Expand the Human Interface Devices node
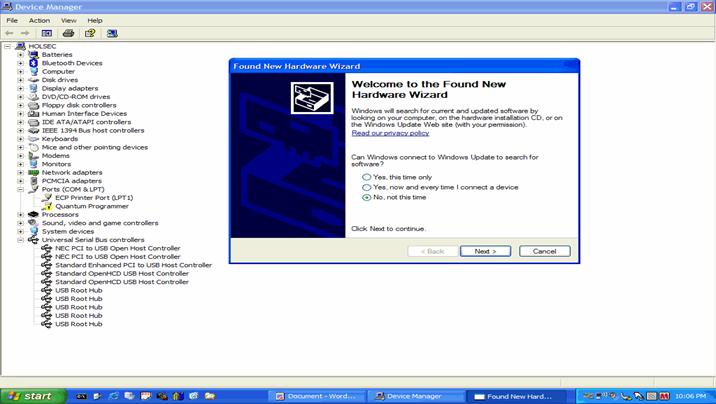 pyautogui.click(x=21, y=114)
